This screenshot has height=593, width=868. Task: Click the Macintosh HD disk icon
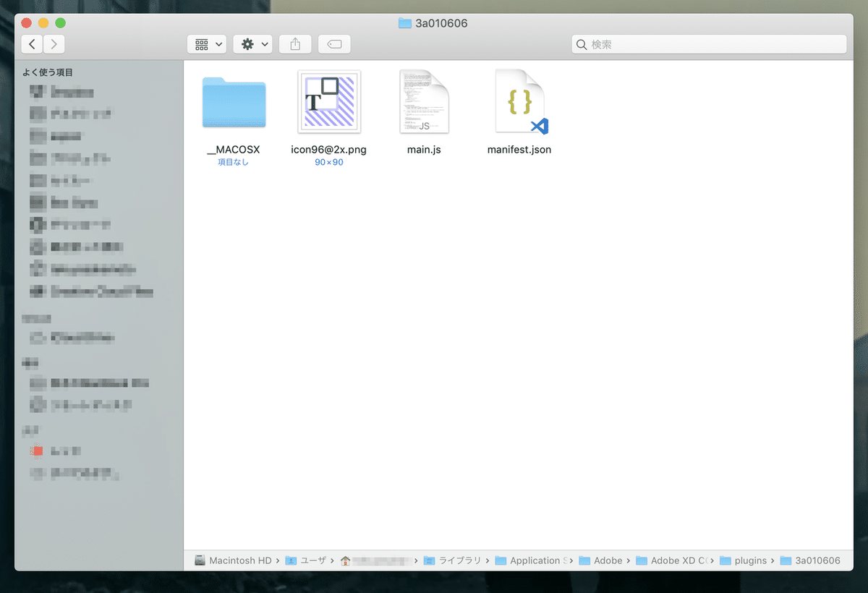(x=200, y=560)
